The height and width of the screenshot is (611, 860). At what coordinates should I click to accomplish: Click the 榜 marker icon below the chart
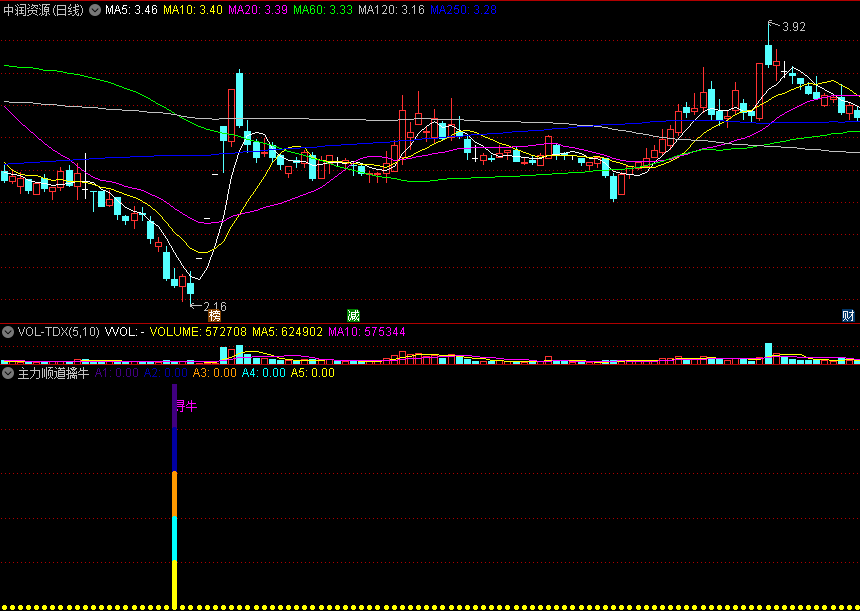[x=215, y=316]
